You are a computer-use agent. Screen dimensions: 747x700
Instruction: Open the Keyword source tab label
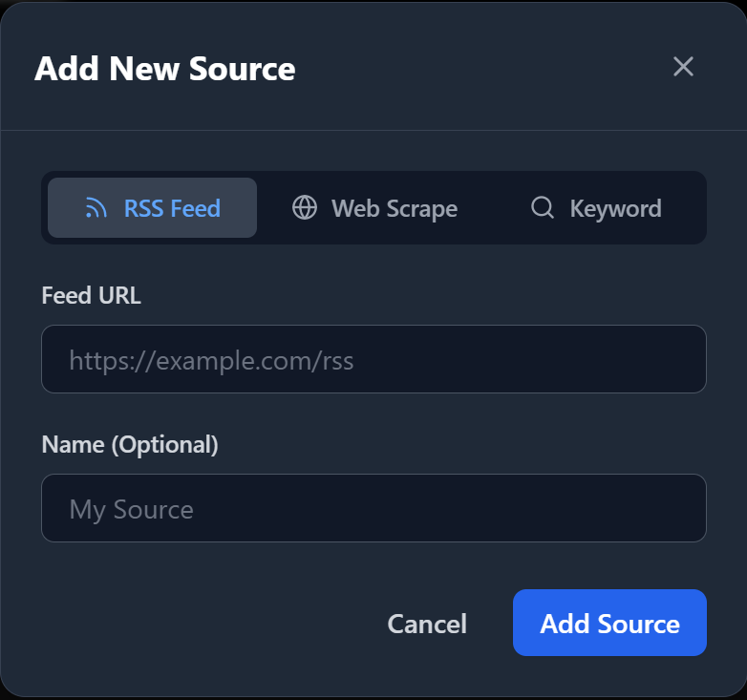(x=615, y=208)
